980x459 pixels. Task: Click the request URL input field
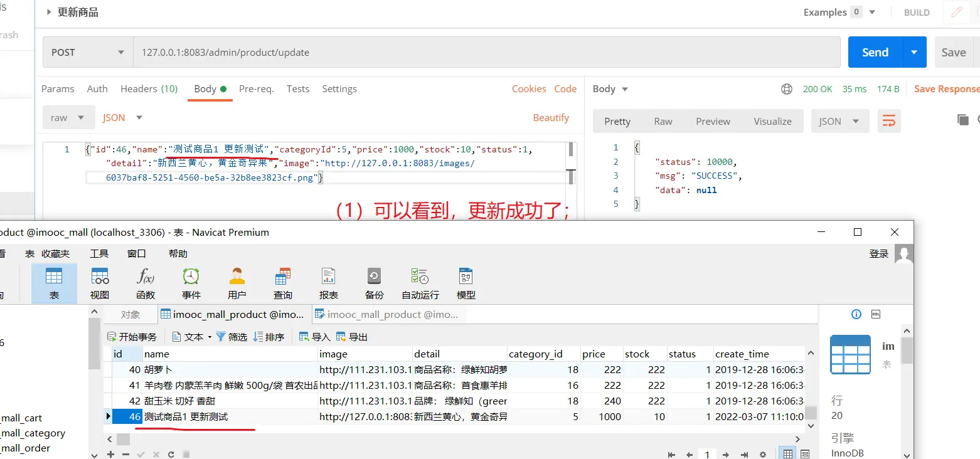(486, 53)
